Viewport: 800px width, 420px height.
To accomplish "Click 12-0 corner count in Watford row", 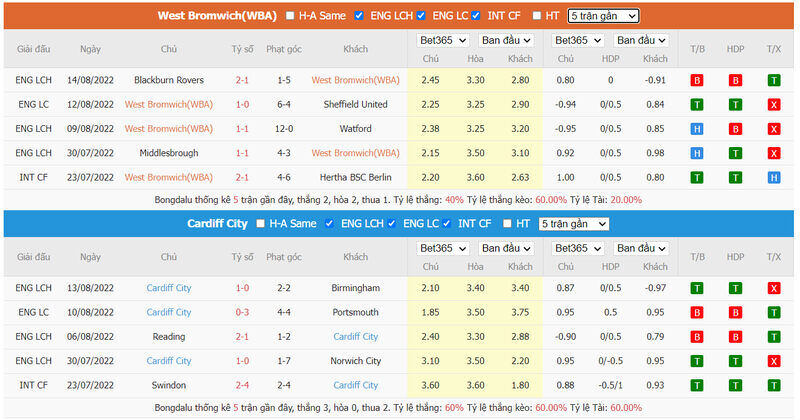I will pyautogui.click(x=284, y=129).
